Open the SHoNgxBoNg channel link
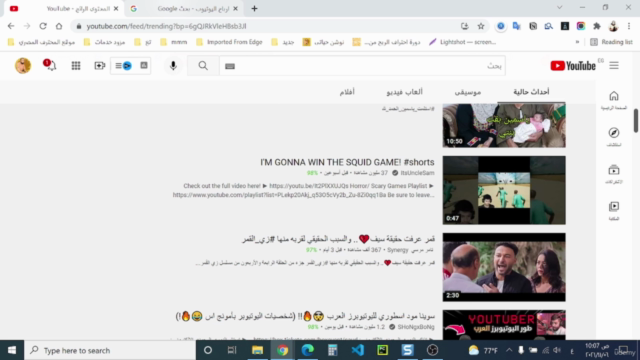The width and height of the screenshot is (640, 360). [x=416, y=327]
